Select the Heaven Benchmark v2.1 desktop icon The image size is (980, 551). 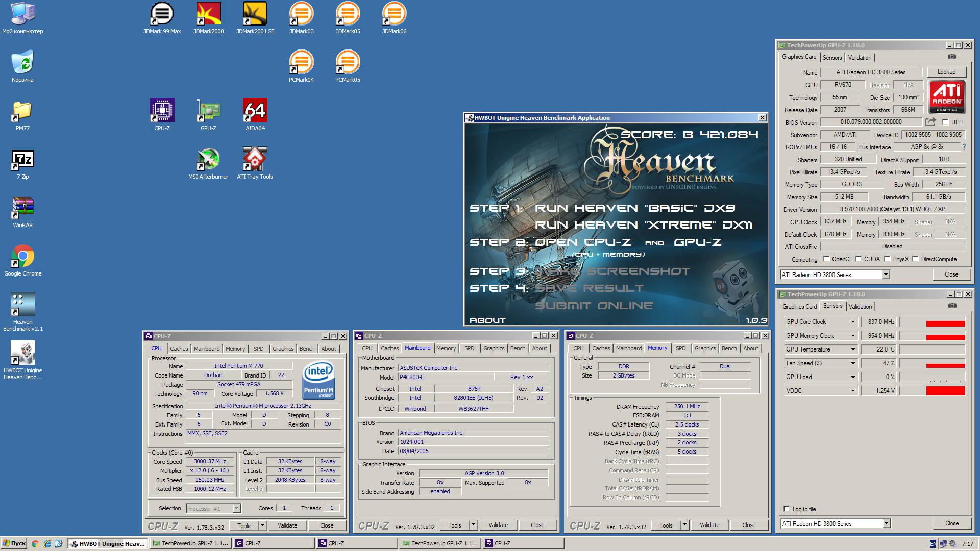pos(22,311)
